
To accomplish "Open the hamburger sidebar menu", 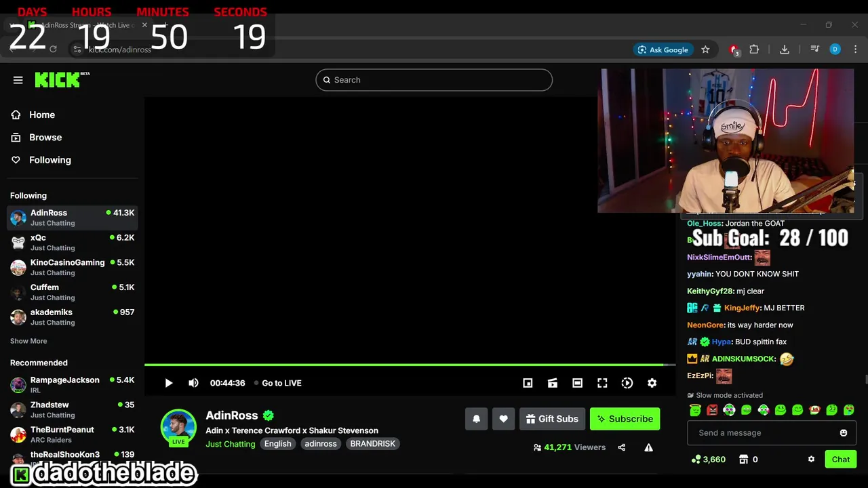I will [18, 80].
